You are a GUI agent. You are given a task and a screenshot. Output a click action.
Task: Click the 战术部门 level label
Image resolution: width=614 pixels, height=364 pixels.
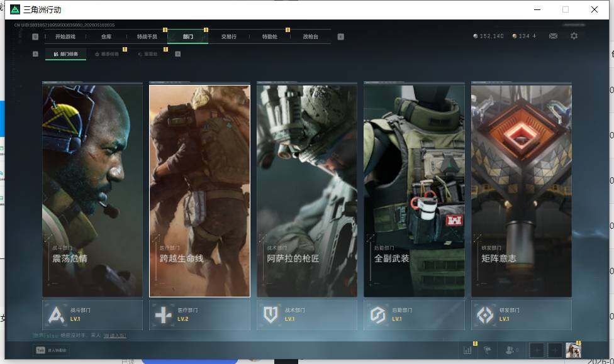click(290, 319)
